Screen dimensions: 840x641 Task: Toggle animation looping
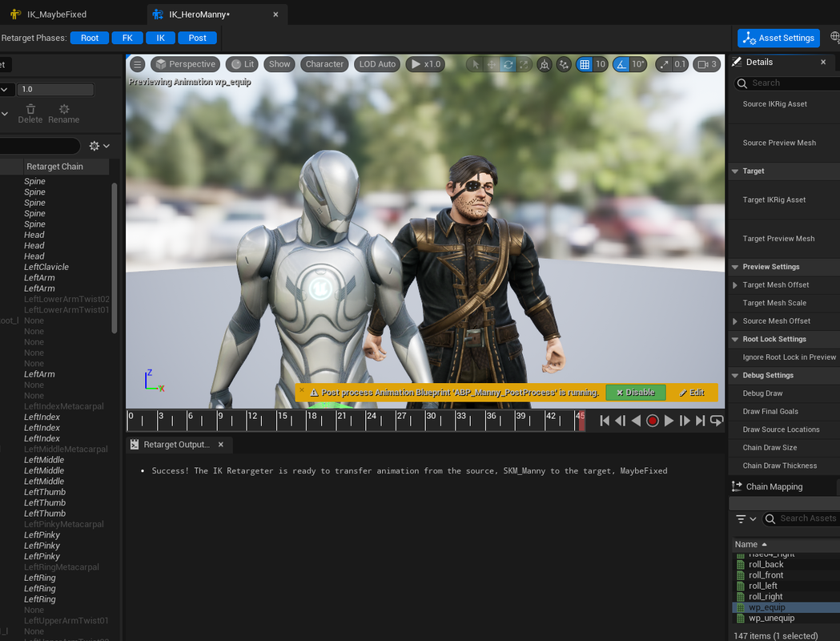[x=716, y=421]
